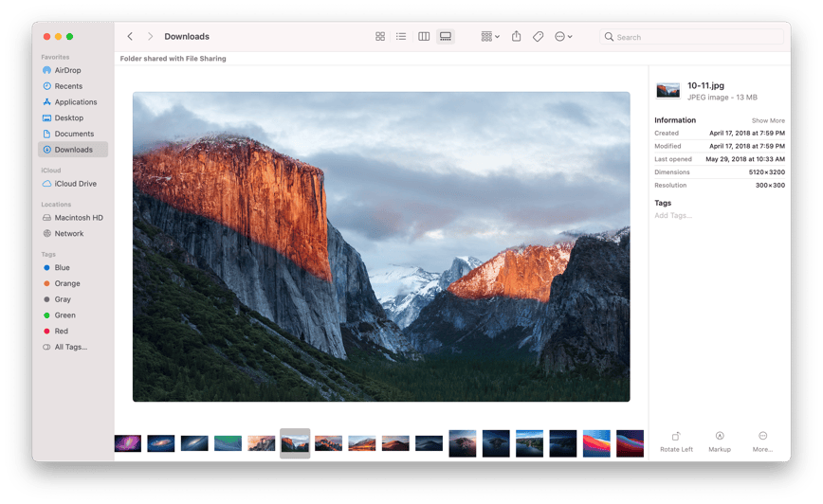Click the Downloads window title
The width and height of the screenshot is (823, 504).
click(187, 36)
